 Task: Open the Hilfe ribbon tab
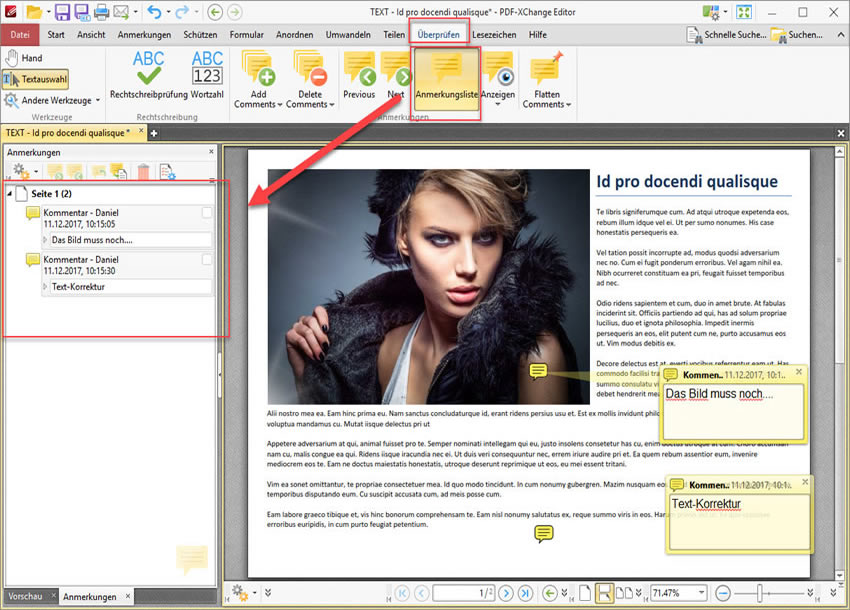pos(538,35)
